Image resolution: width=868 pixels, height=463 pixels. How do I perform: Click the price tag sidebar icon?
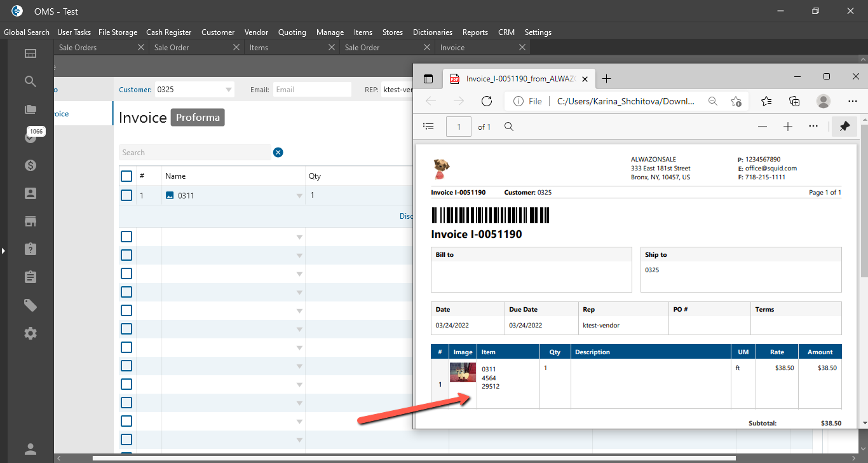tap(31, 305)
